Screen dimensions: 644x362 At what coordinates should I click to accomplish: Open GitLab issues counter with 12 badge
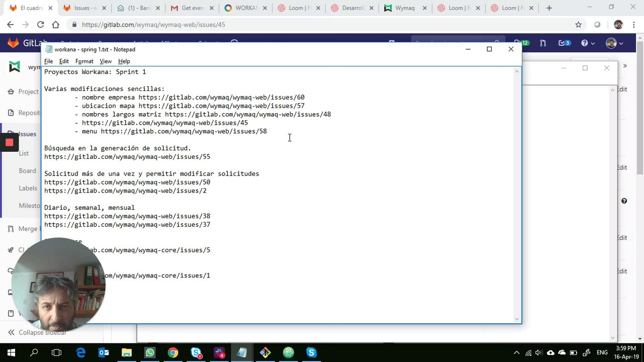point(521,43)
